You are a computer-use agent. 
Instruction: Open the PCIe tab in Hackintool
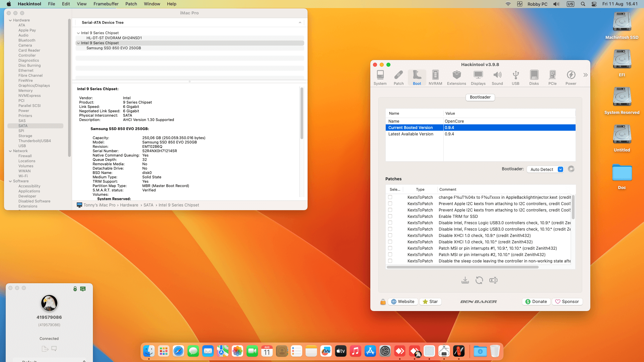point(552,77)
